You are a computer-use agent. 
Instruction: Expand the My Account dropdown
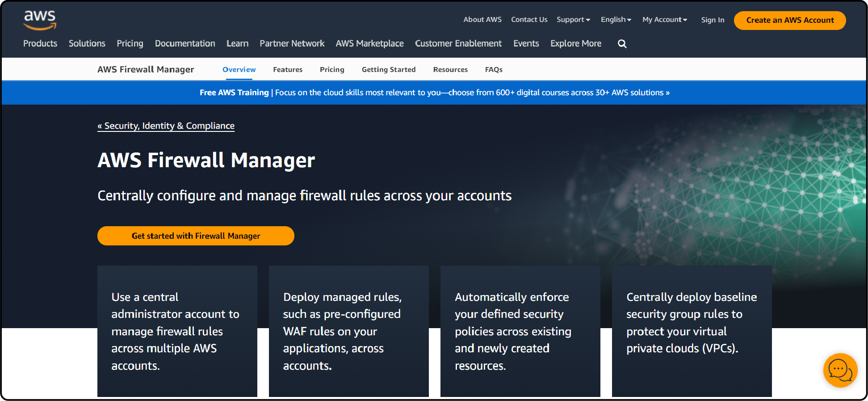pos(665,20)
